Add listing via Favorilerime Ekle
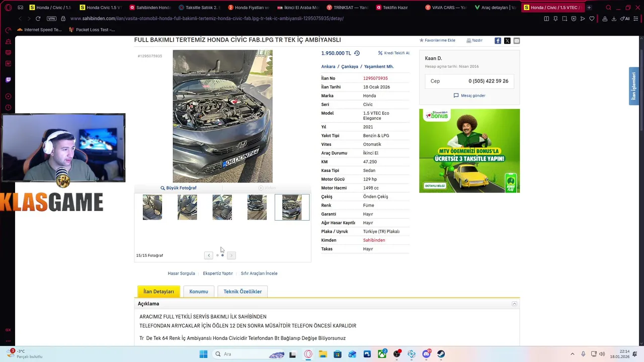The width and height of the screenshot is (644, 362). (x=437, y=40)
